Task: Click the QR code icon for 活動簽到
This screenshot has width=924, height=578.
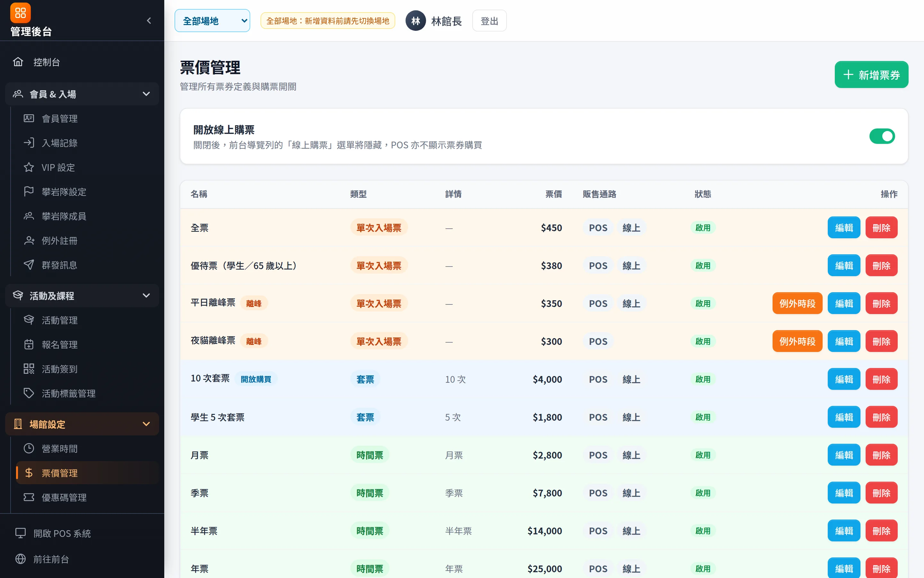Action: (x=29, y=369)
